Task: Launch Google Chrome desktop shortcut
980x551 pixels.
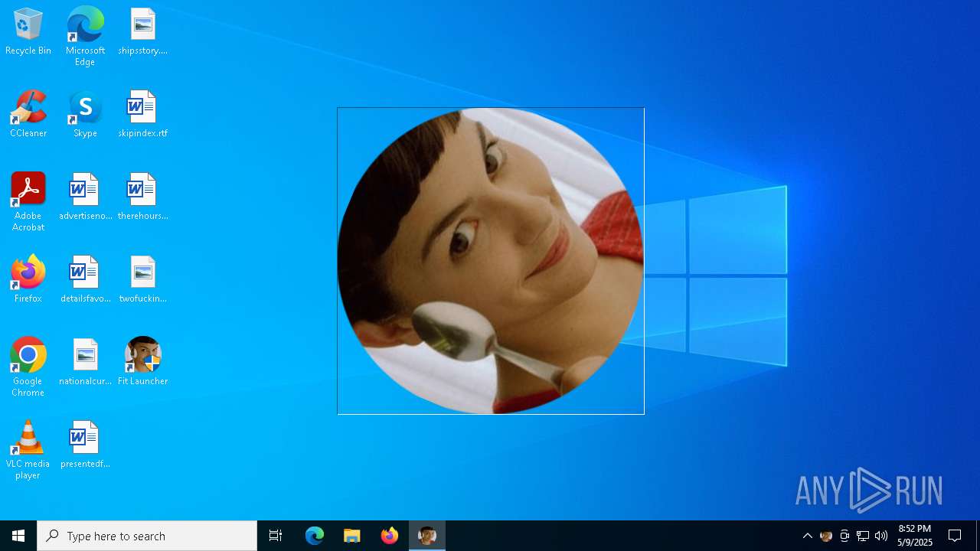Action: [x=28, y=367]
